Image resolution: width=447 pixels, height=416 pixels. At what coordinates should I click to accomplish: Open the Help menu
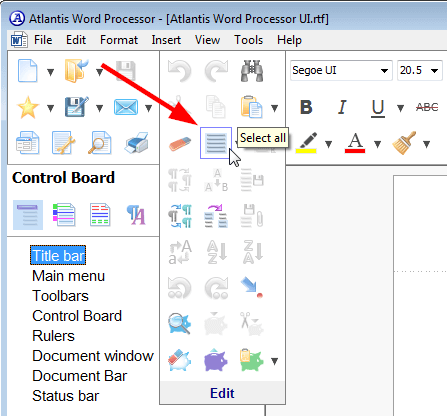tap(289, 40)
